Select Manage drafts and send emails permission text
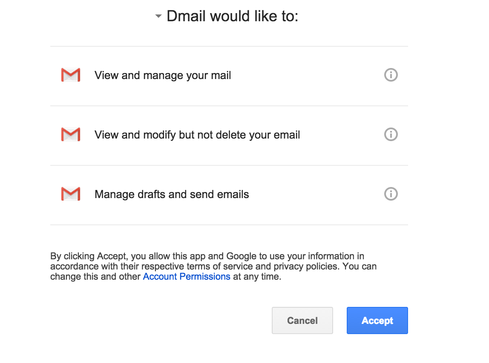Image resolution: width=489 pixels, height=363 pixels. [x=172, y=194]
